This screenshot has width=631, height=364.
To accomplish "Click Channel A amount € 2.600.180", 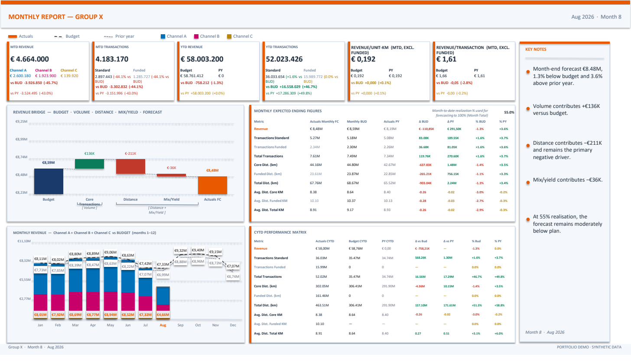I will [x=20, y=76].
